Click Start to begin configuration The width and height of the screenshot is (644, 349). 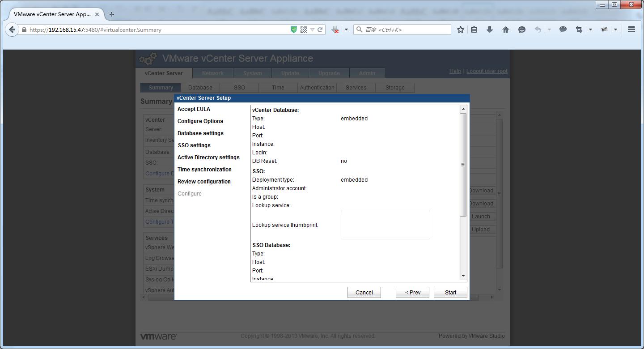coord(451,293)
